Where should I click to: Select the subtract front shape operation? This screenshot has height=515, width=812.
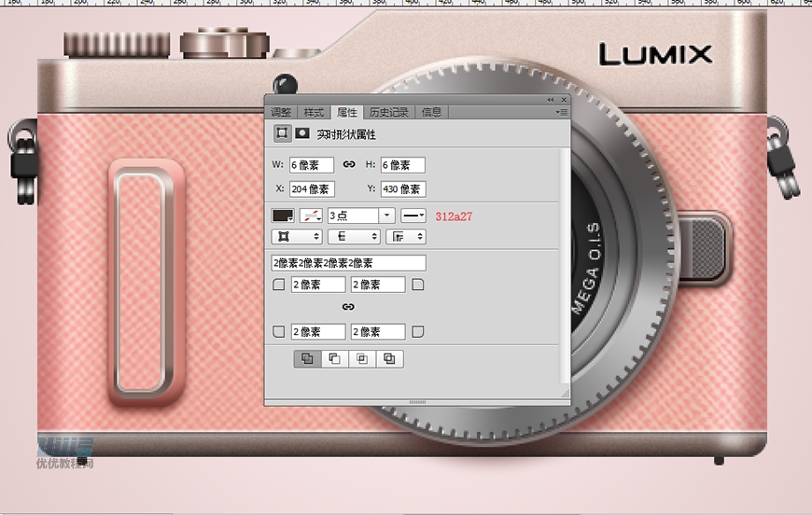(334, 358)
